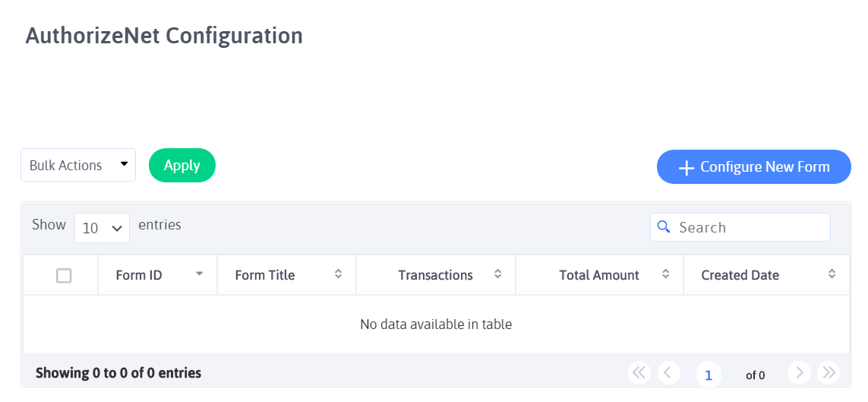Select page number 1 in pagination
868x402 pixels.
click(709, 375)
